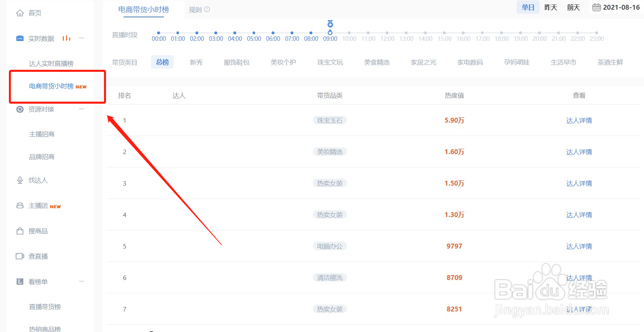Click the 美妆精选 category tag
The image size is (644, 332).
click(330, 152)
